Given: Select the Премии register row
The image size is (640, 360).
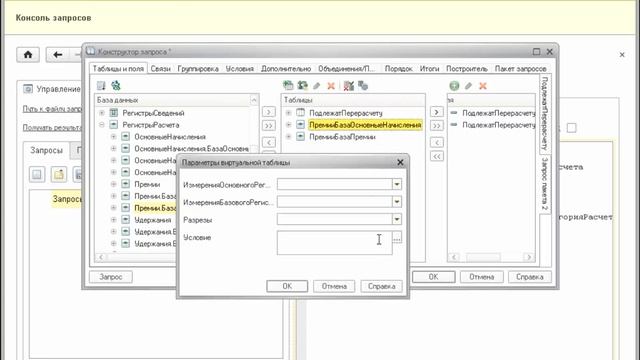Looking at the screenshot, I should (147, 184).
